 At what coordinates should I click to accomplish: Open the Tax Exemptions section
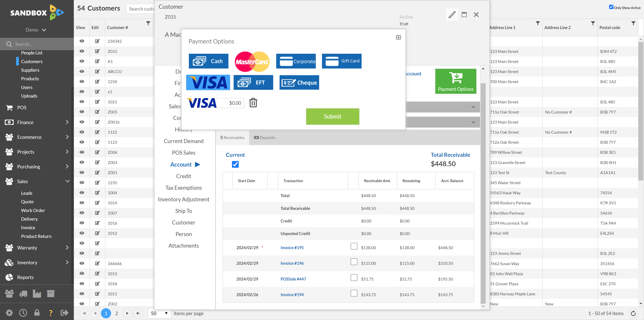tap(183, 188)
